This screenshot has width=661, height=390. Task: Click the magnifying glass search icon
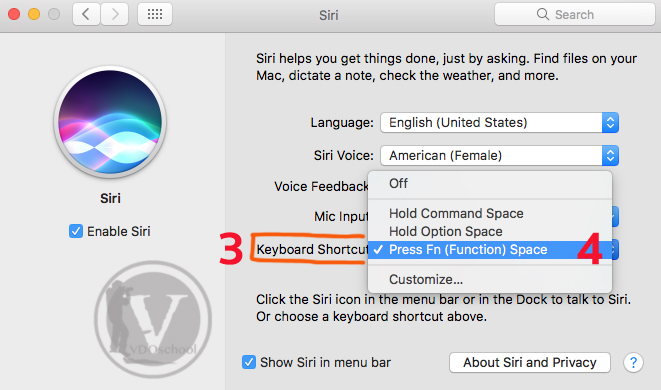(x=543, y=14)
